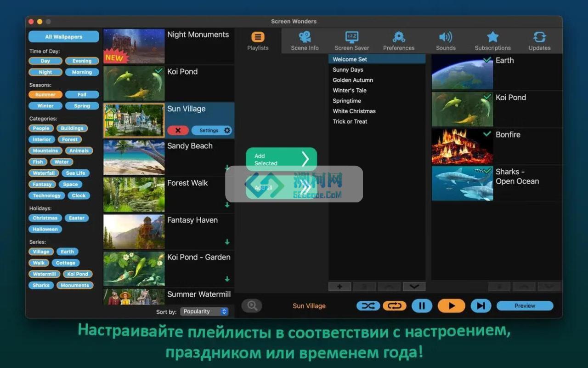Screen dimensions: 588x368
Task: Remove Sun Village with red X button
Action: click(178, 130)
